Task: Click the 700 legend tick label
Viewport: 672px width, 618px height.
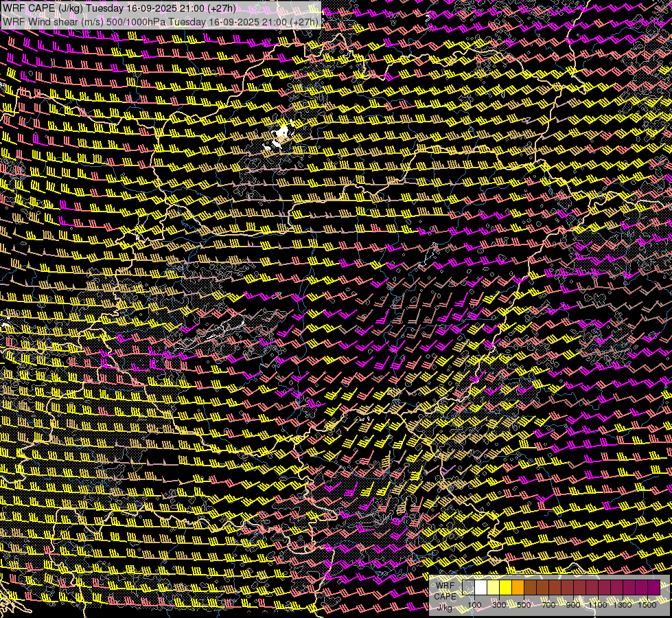Action: coord(548,605)
